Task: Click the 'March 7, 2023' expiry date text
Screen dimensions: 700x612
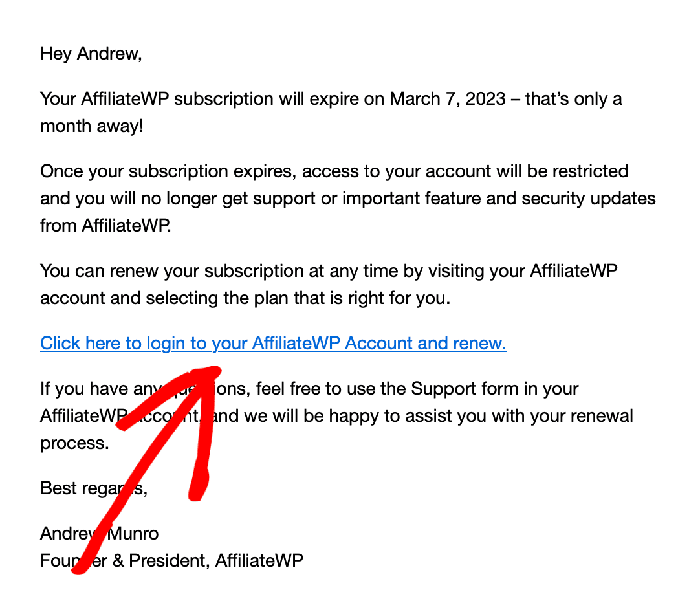Action: point(447,99)
